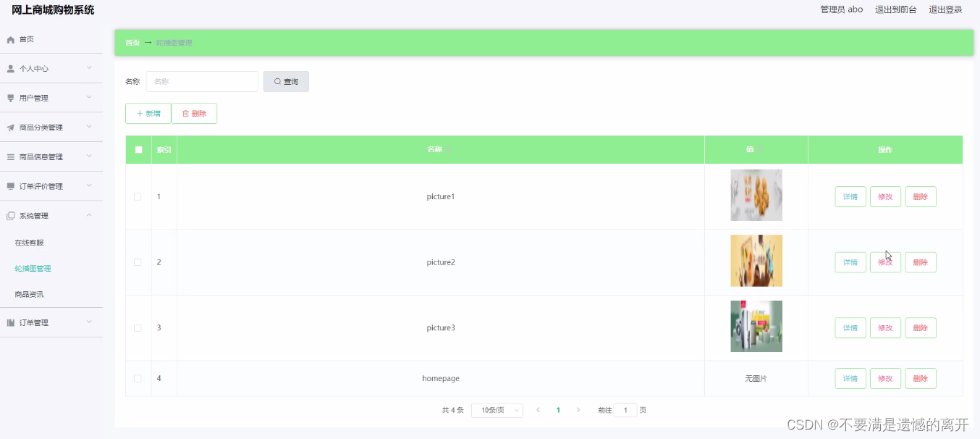This screenshot has height=439, width=980.
Task: Click the 用户管理 sidebar icon
Action: (10, 98)
